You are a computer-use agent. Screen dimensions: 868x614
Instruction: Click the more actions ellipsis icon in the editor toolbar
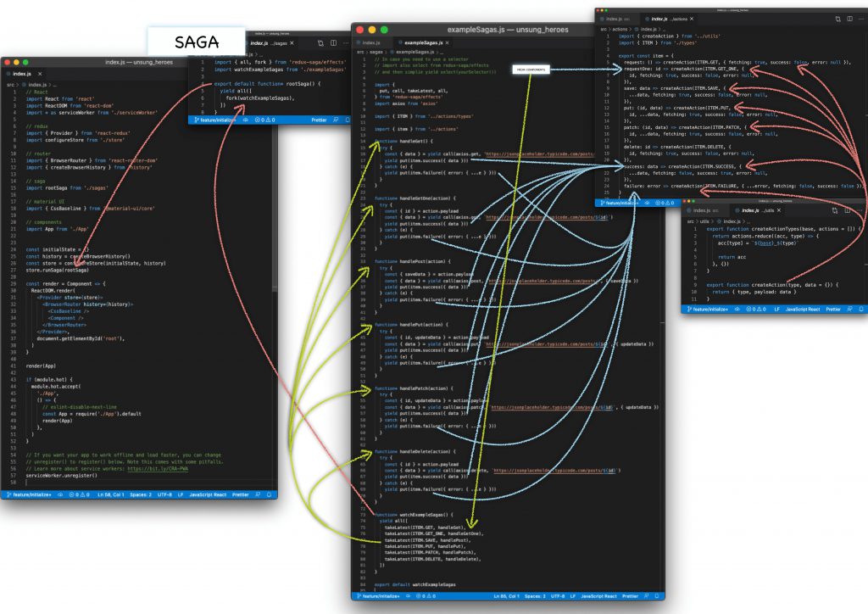coord(347,42)
